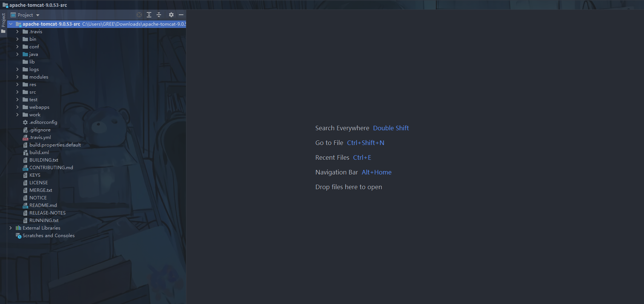Expand the modules folder
The image size is (644, 304).
17,77
